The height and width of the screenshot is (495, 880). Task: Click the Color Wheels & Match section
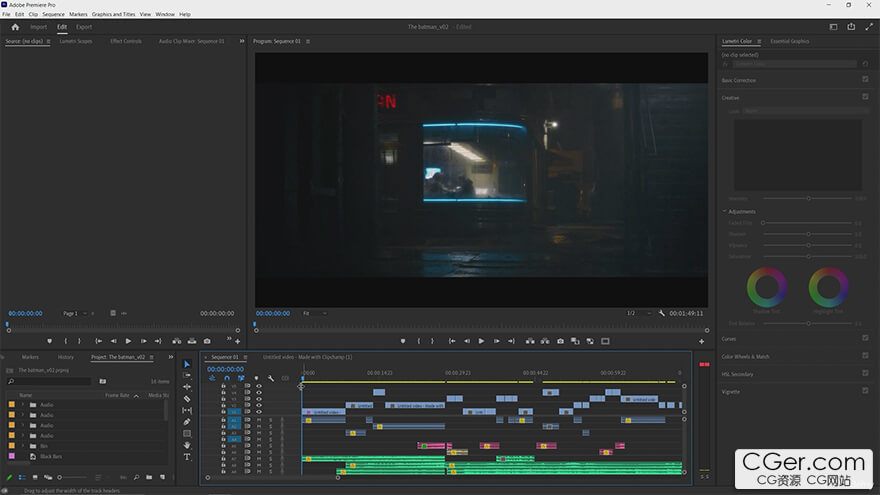pyautogui.click(x=745, y=356)
